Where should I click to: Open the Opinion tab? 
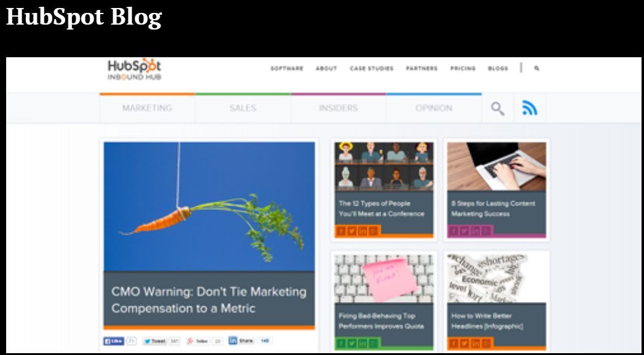pos(434,108)
